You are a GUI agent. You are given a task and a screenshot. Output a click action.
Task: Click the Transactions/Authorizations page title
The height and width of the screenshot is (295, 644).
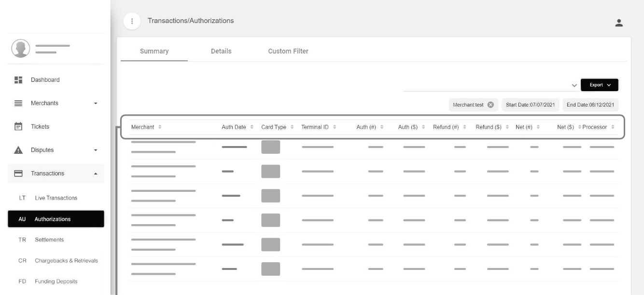[x=191, y=21]
